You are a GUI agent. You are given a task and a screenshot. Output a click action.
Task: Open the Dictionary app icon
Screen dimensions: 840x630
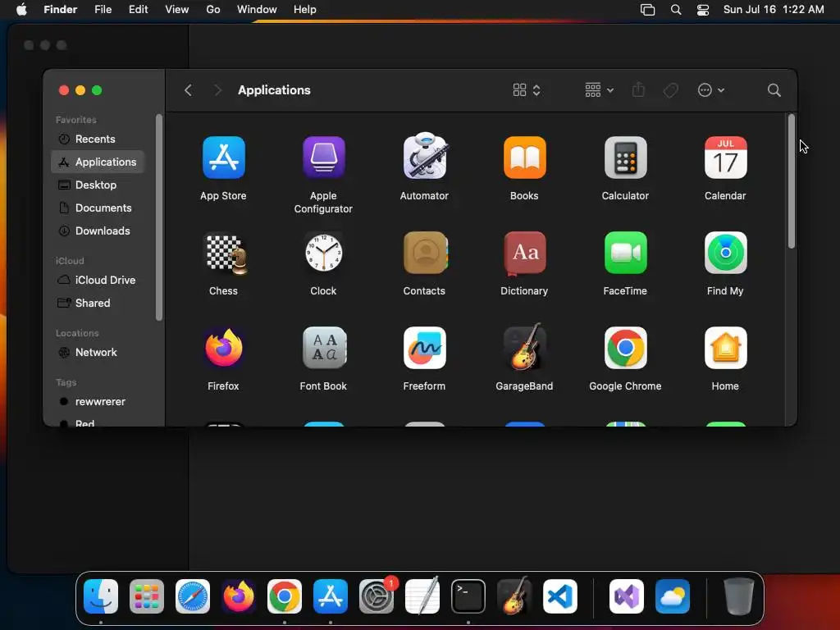pos(524,253)
